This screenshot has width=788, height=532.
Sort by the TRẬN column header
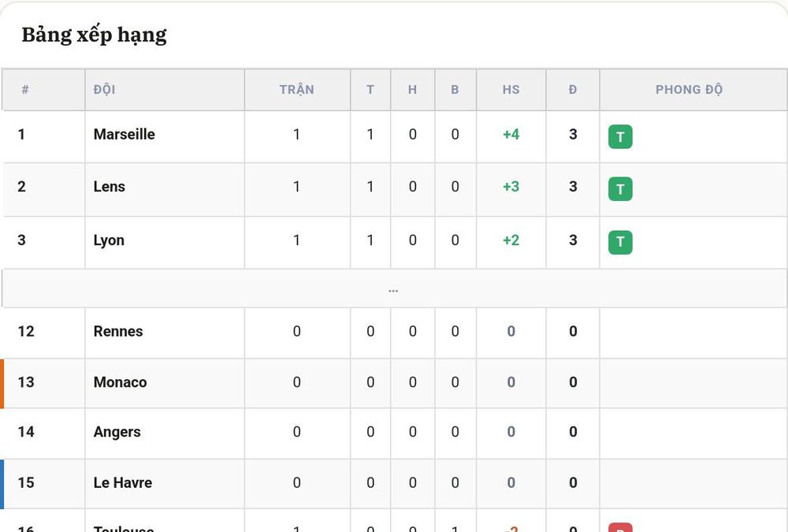297,90
